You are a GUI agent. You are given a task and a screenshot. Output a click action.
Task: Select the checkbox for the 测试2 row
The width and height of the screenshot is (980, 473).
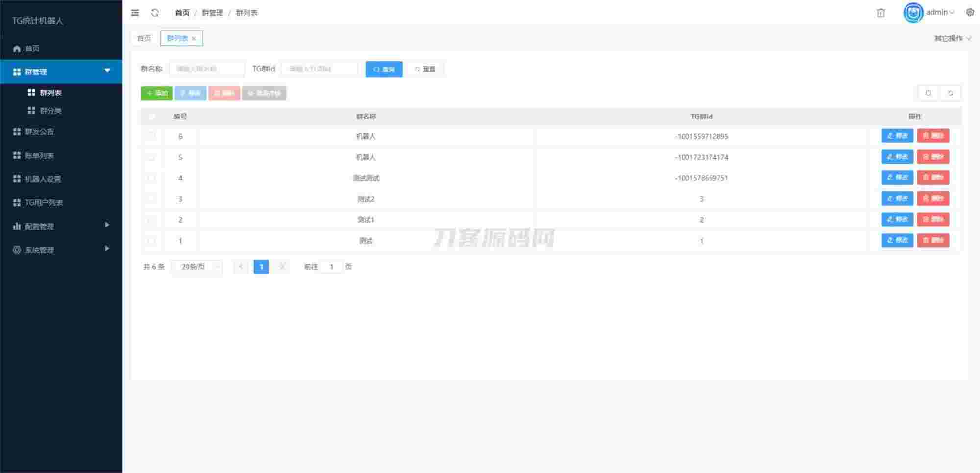(x=151, y=199)
